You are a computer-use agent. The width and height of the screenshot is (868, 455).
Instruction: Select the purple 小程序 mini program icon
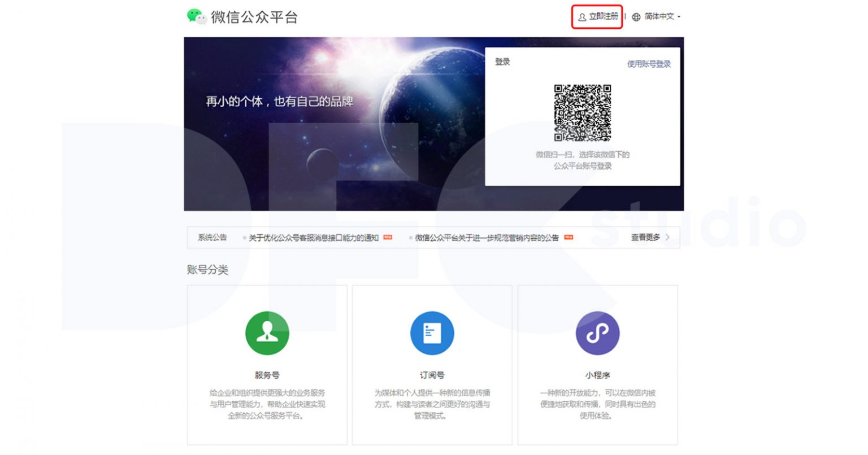click(x=597, y=333)
